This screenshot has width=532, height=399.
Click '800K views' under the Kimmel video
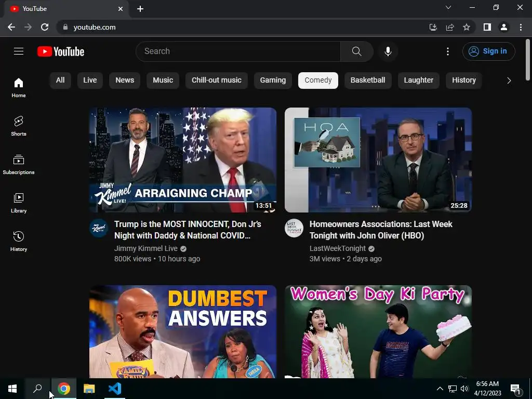click(132, 259)
